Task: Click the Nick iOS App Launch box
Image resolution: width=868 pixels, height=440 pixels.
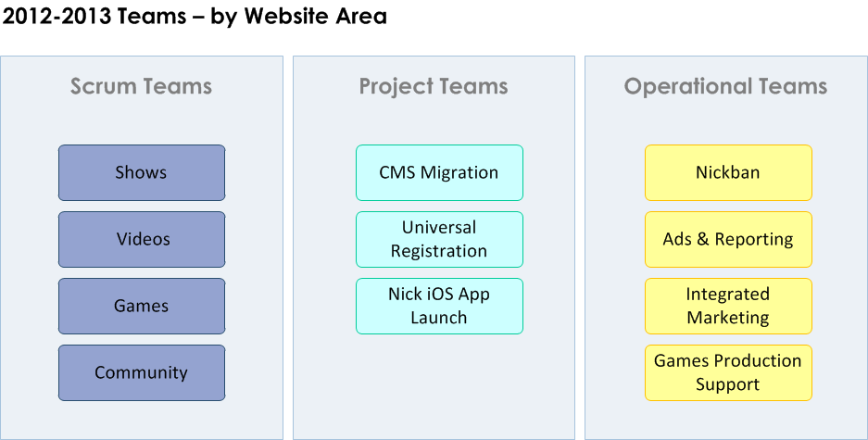Action: pyautogui.click(x=439, y=306)
